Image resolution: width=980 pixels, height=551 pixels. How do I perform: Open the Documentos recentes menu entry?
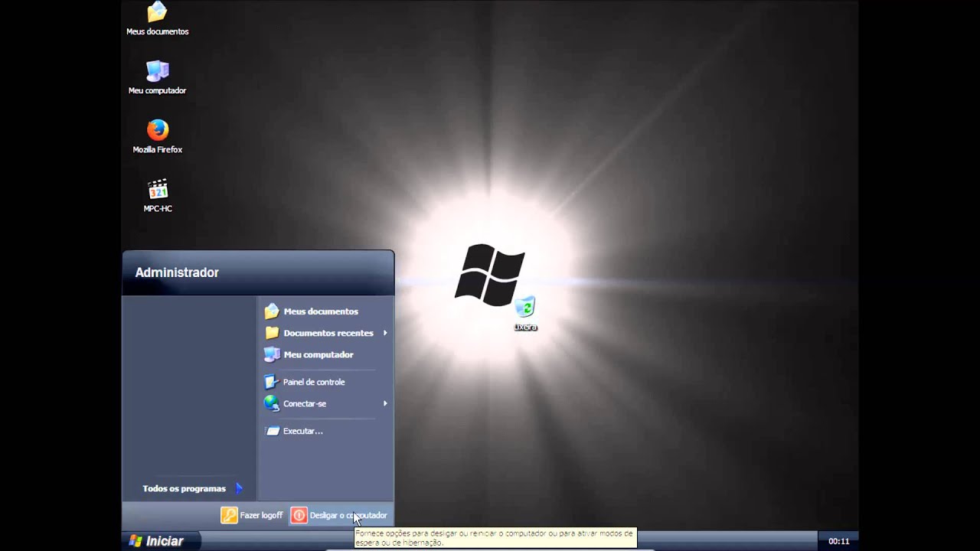coord(326,333)
